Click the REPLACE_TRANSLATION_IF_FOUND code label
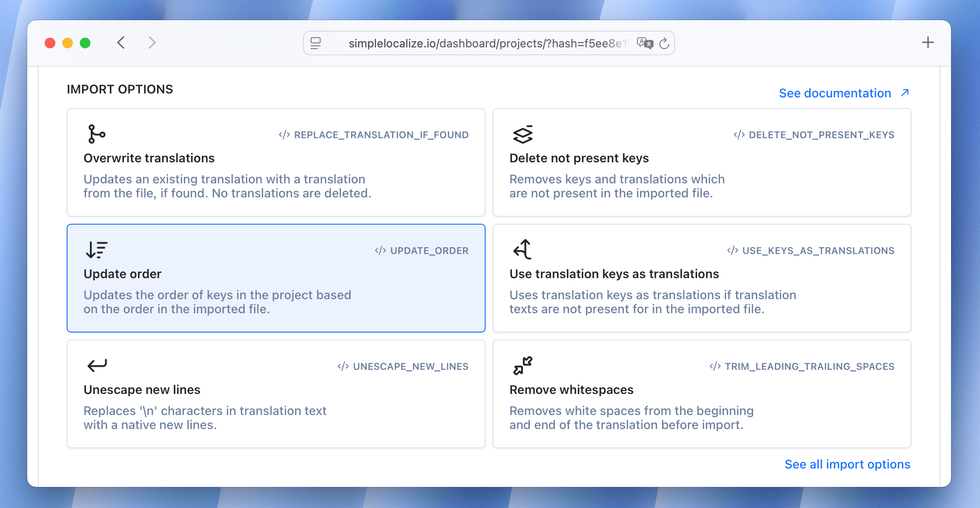This screenshot has height=508, width=980. point(381,135)
